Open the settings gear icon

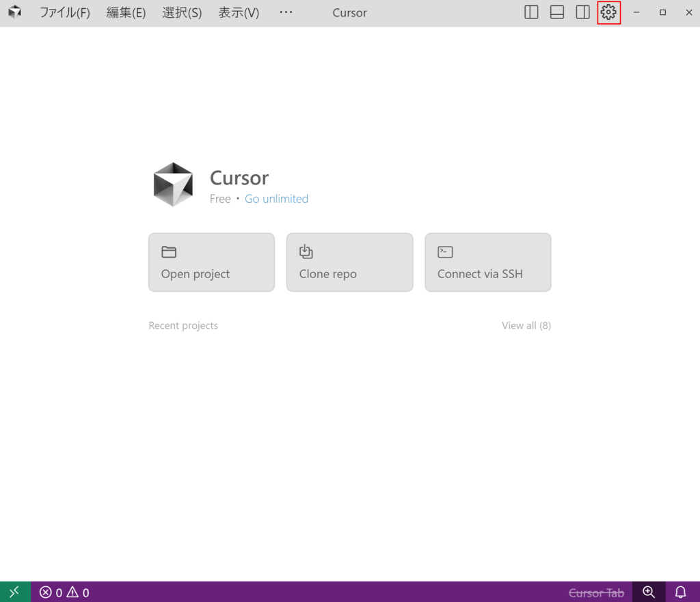(x=608, y=12)
